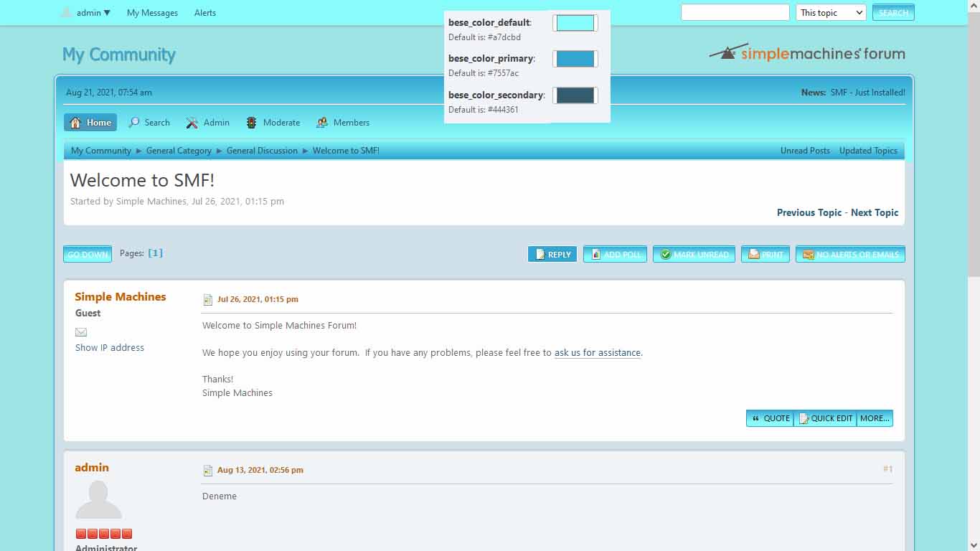This screenshot has width=980, height=551.
Task: Click the SEARCH button in the top bar
Action: tap(893, 12)
